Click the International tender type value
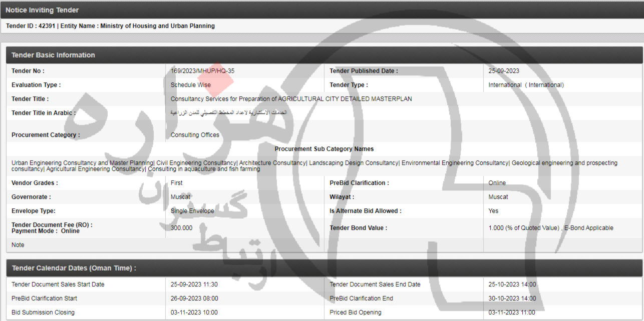This screenshot has height=321, width=644. click(526, 85)
